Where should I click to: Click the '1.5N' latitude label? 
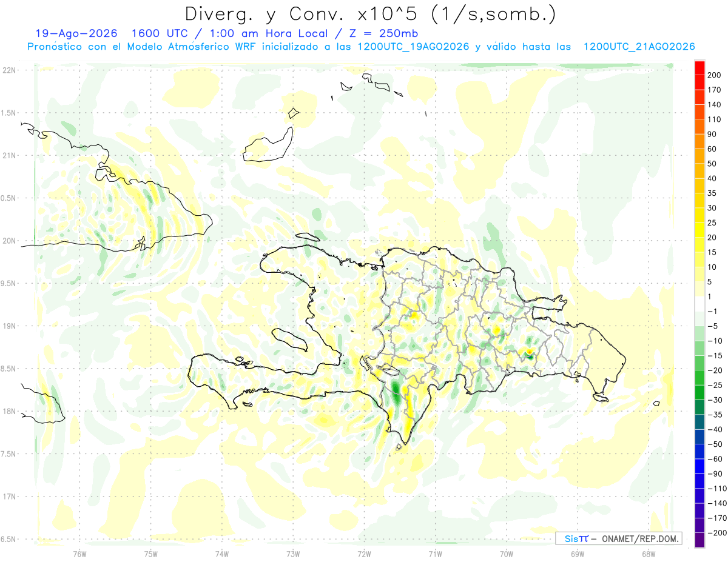(8, 113)
